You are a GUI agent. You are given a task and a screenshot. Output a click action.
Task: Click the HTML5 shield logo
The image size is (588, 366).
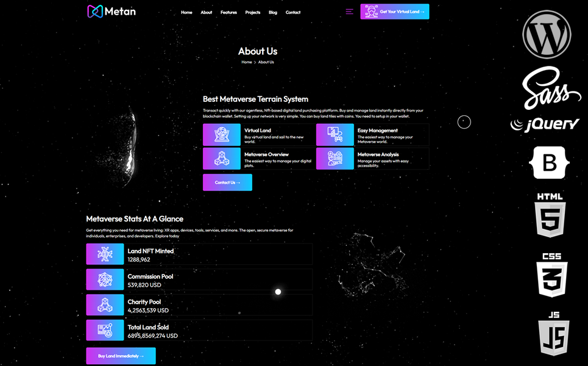point(550,215)
